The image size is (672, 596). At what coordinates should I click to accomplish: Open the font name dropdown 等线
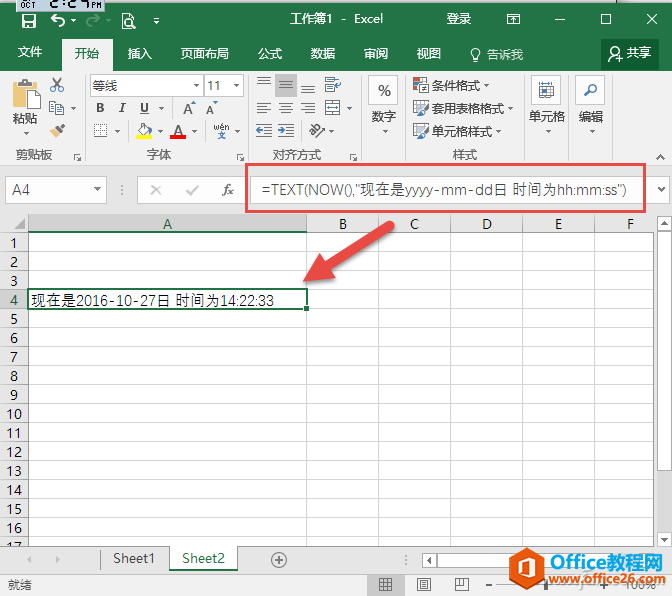(x=196, y=86)
